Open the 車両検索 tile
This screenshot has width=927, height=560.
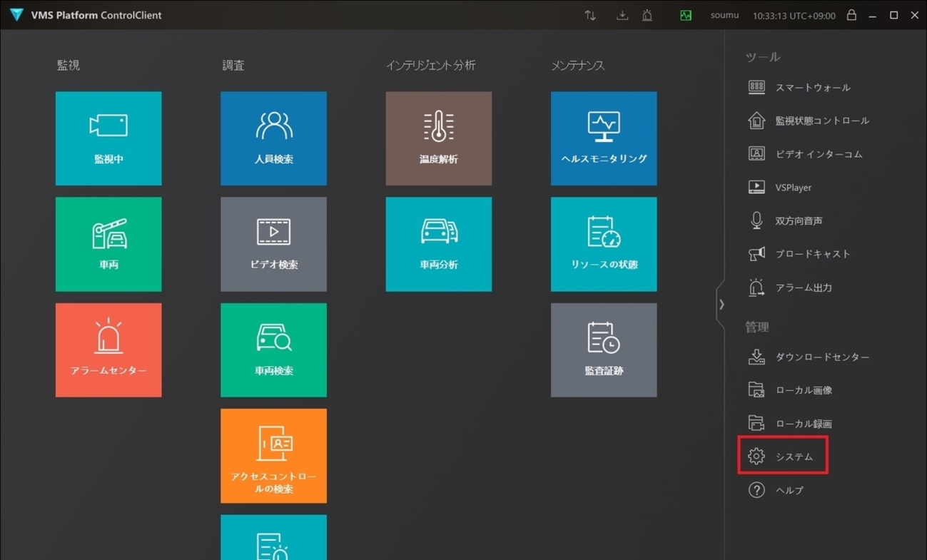pyautogui.click(x=273, y=350)
